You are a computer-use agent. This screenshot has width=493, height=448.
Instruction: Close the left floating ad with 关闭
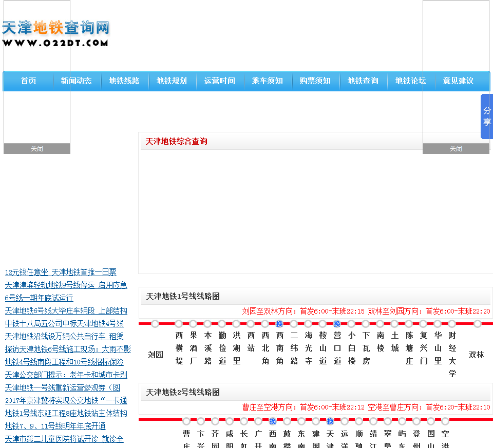tap(37, 149)
